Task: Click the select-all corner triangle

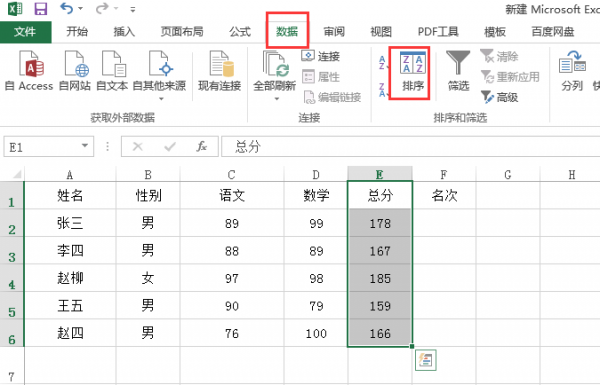Action: (x=17, y=175)
